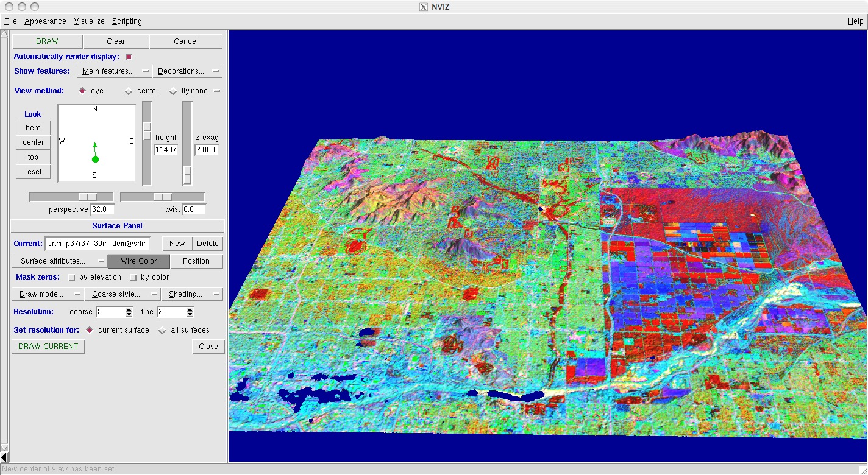868x475 pixels.
Task: Click the black panel collapse arrow at bottom-left
Action: tap(4, 457)
